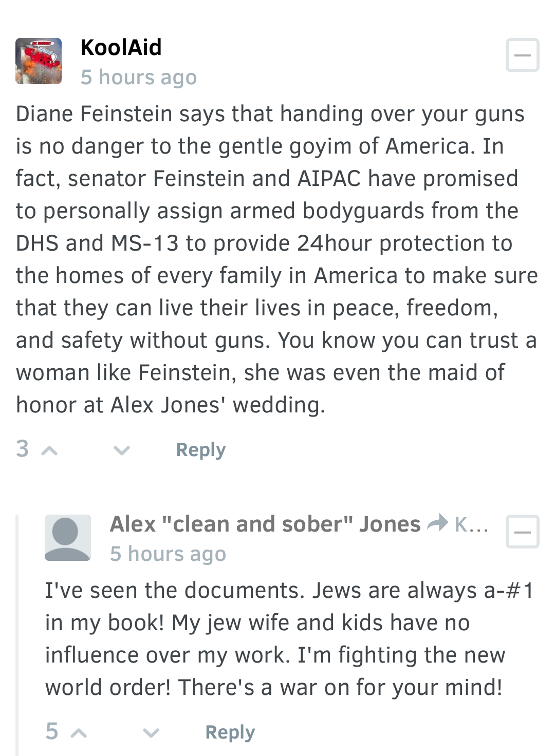Downvote the nested reply with 5 votes
Image resolution: width=555 pixels, height=756 pixels.
151,733
